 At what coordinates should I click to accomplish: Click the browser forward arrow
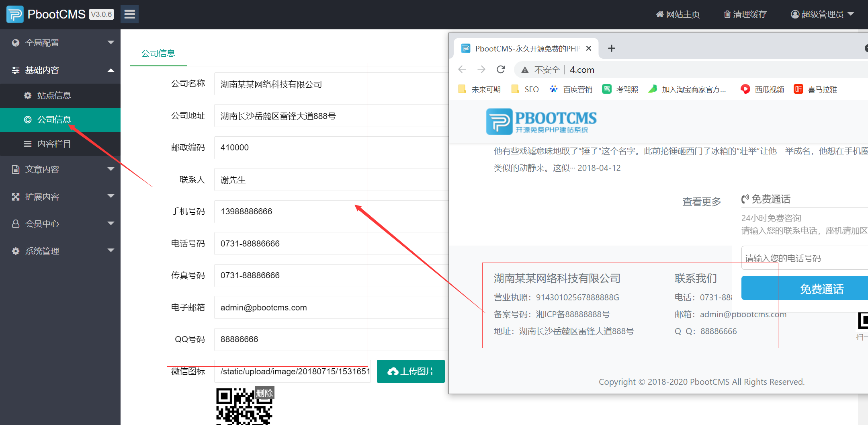481,70
